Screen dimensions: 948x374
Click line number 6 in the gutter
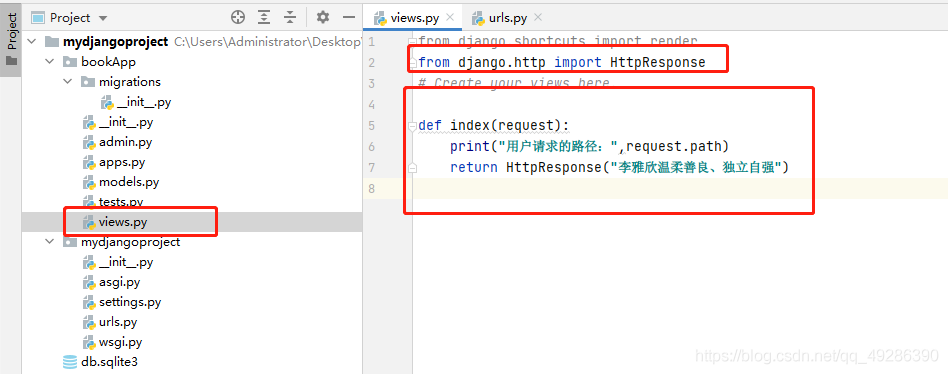371,146
